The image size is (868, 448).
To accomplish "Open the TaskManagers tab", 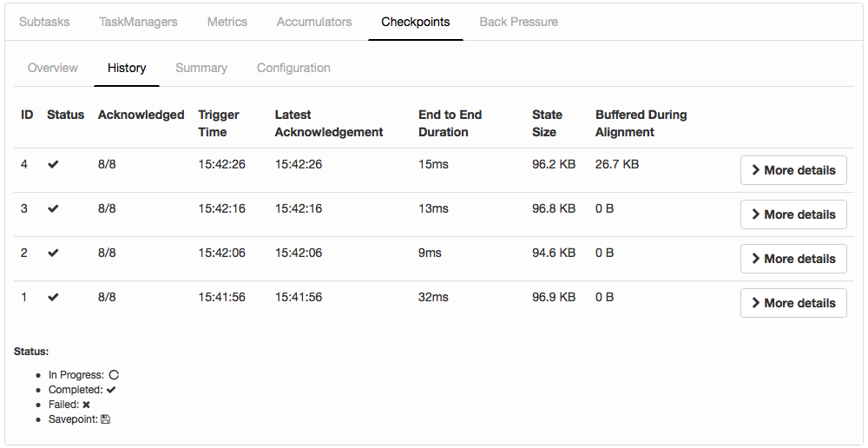I will [x=138, y=22].
